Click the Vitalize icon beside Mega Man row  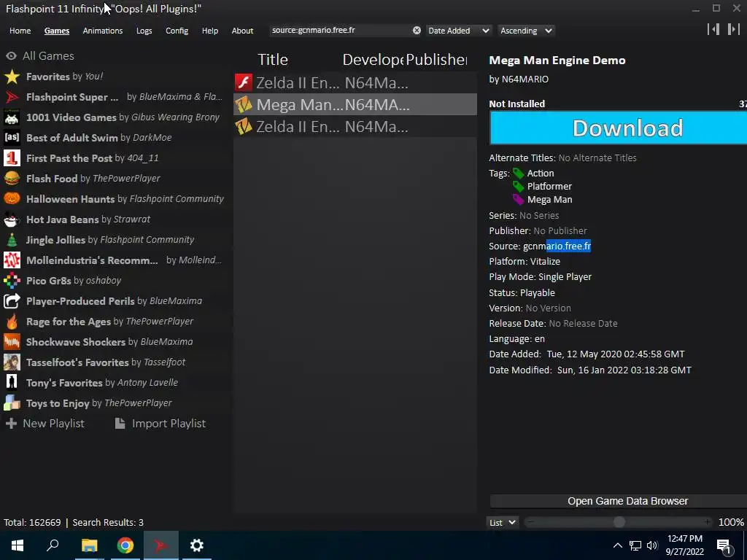point(244,104)
